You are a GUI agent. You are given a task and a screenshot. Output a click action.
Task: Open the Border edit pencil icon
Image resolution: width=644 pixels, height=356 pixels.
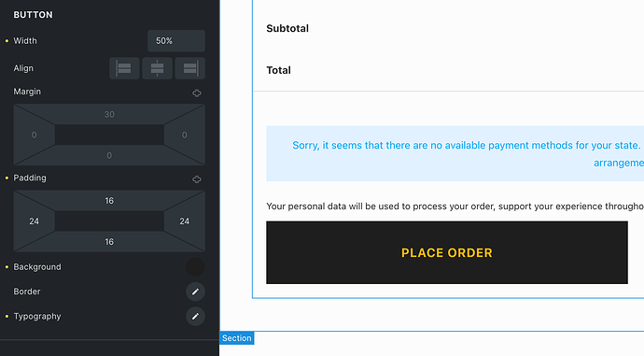195,292
